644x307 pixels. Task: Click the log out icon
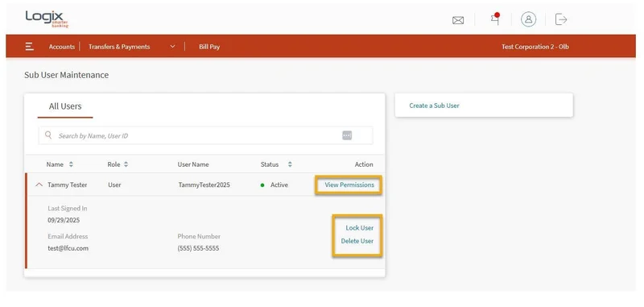tap(561, 19)
